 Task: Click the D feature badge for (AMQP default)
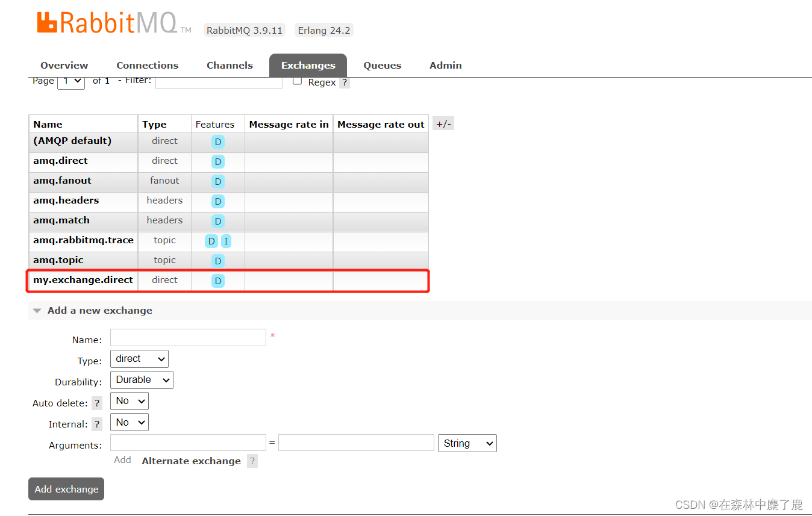click(218, 142)
